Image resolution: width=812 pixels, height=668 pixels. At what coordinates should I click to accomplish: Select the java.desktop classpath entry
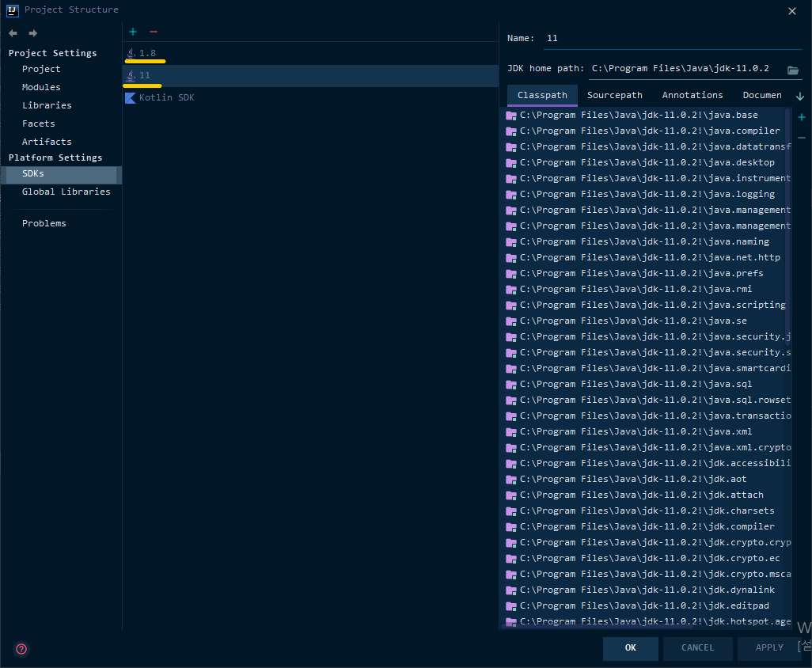pyautogui.click(x=647, y=162)
